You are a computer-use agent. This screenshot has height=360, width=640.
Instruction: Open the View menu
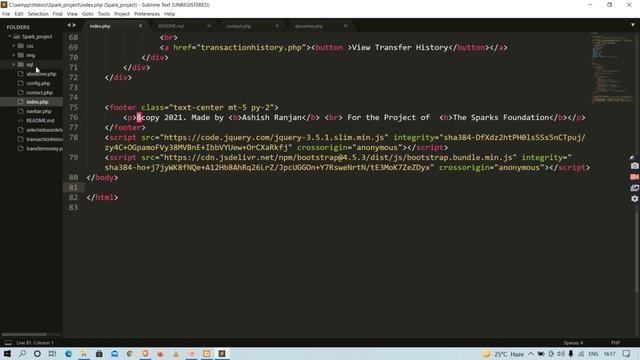tap(72, 14)
